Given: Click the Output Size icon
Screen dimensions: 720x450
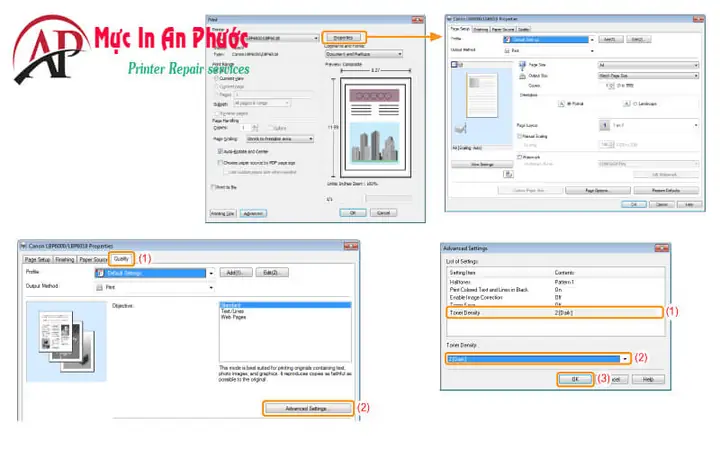Looking at the screenshot, I should coord(522,76).
